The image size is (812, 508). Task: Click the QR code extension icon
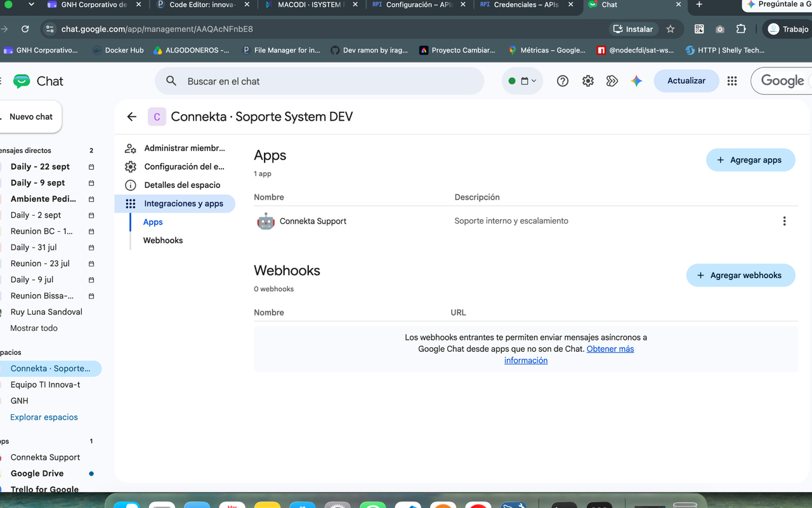click(x=699, y=29)
